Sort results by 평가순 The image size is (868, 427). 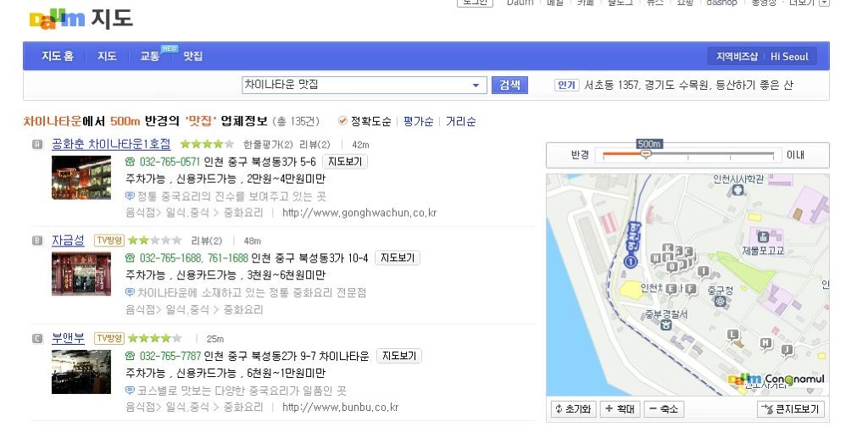tap(419, 121)
